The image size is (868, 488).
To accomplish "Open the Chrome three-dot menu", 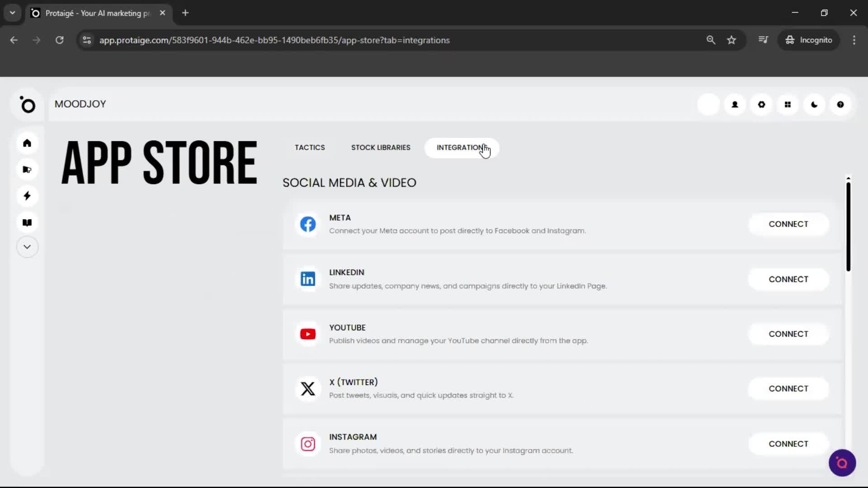I will click(854, 40).
